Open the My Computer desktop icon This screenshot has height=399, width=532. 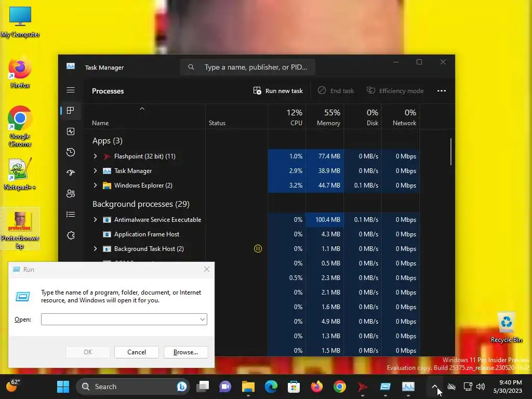[x=20, y=22]
